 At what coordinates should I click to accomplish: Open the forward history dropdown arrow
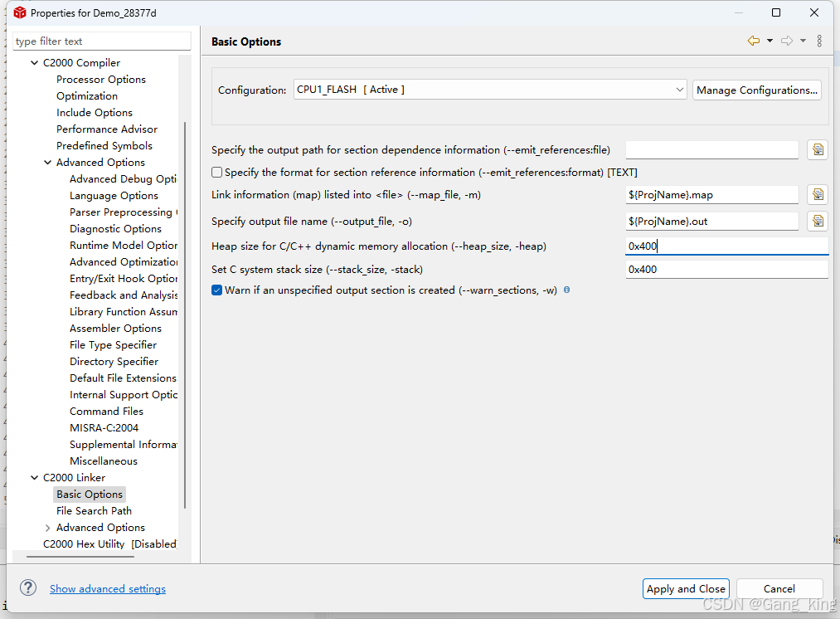pyautogui.click(x=803, y=41)
